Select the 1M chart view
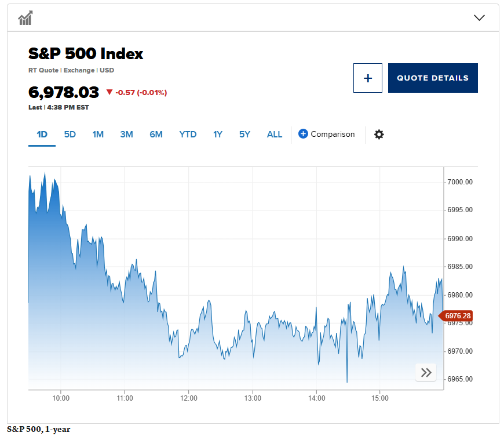Viewport: 504px width, 436px height. coord(97,134)
